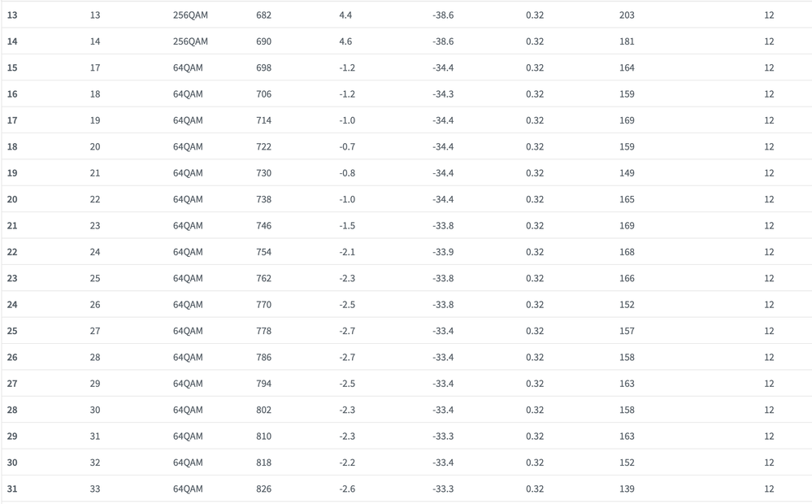Click the 682 value in row 13

pyautogui.click(x=263, y=15)
